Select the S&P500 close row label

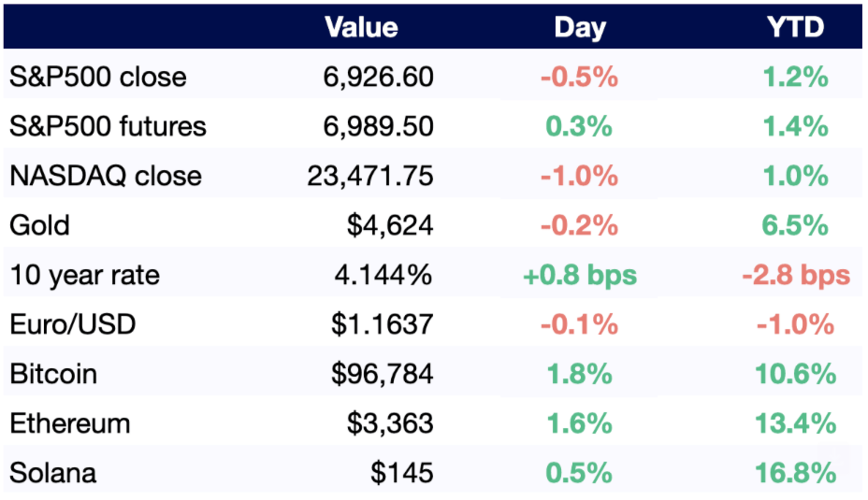click(97, 77)
